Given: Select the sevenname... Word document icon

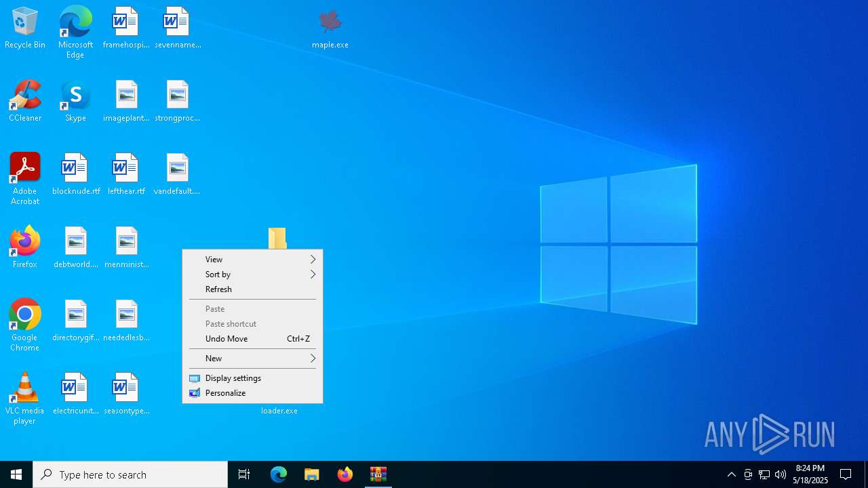Looking at the screenshot, I should 178,28.
